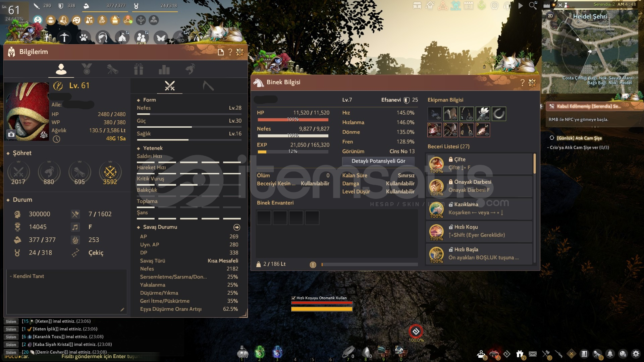Click the Kendini Tanıt introduction field
The width and height of the screenshot is (644, 362).
[67, 292]
